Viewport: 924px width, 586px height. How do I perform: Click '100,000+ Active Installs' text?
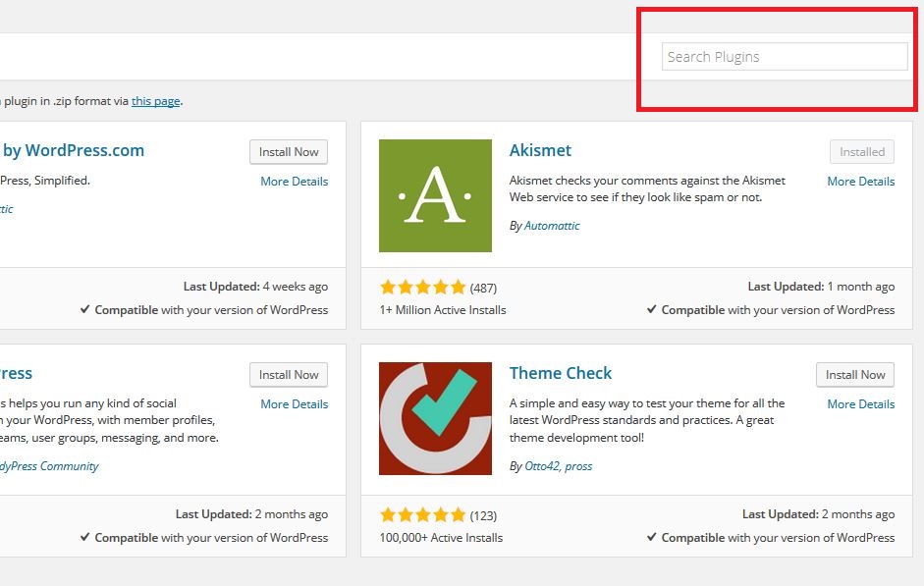pos(441,538)
